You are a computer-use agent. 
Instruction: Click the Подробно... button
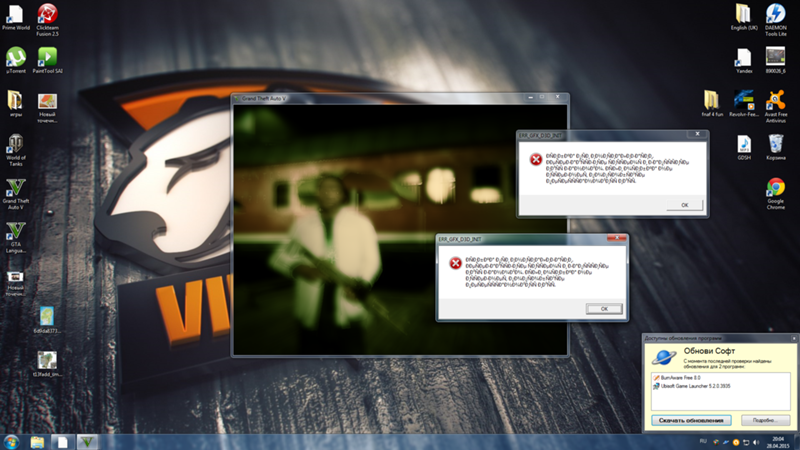[x=765, y=420]
